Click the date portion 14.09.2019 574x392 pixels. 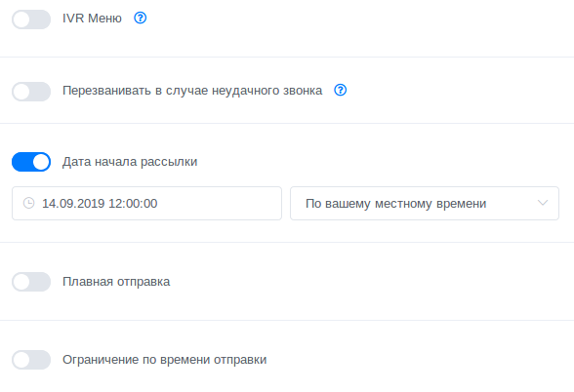click(x=73, y=203)
